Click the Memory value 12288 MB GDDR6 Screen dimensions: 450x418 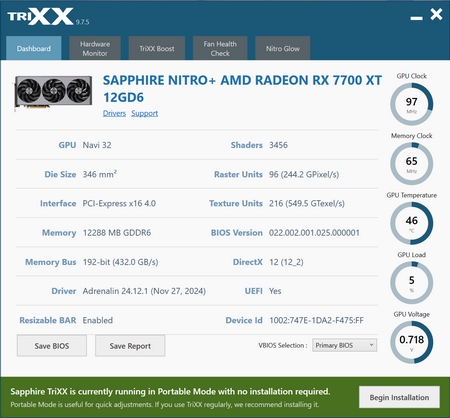pyautogui.click(x=117, y=233)
